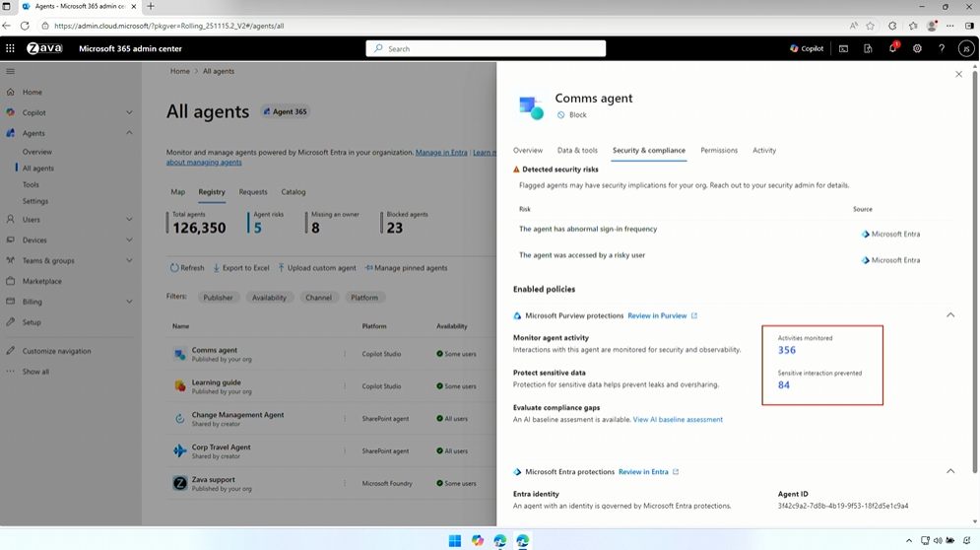
Task: Switch to the Permissions tab
Action: click(x=719, y=150)
